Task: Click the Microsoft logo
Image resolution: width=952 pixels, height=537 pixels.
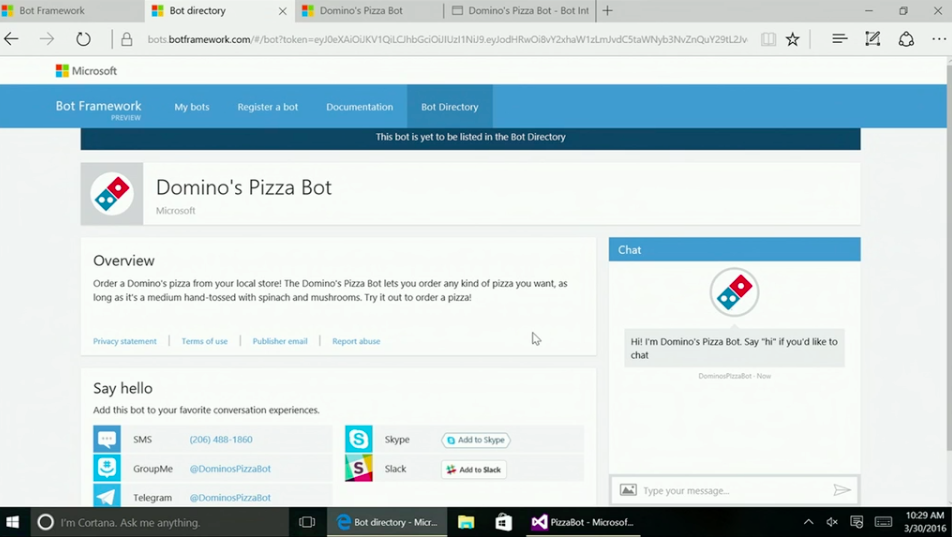Action: click(86, 71)
